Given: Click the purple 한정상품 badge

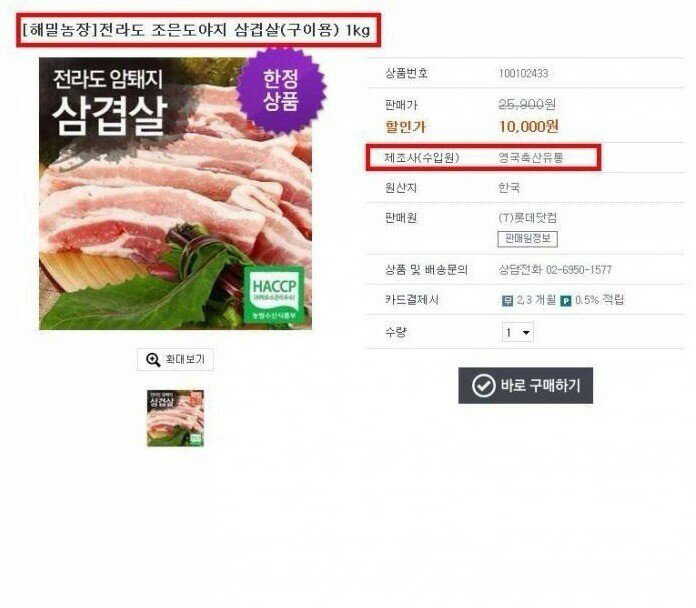Looking at the screenshot, I should tap(281, 91).
